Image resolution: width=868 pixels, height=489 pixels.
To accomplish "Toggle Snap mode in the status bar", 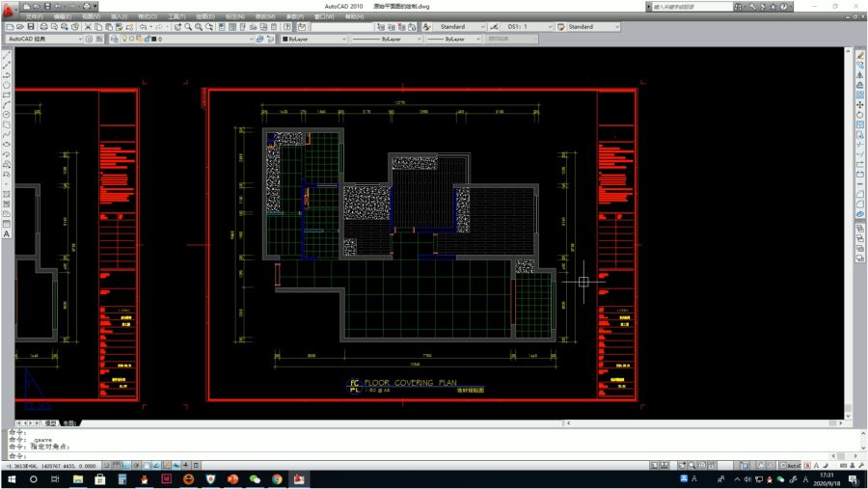I will click(x=108, y=465).
